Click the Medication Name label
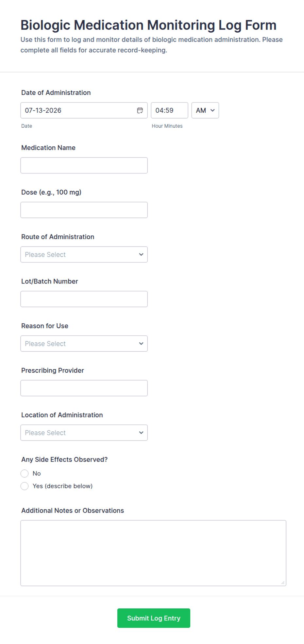 click(48, 148)
